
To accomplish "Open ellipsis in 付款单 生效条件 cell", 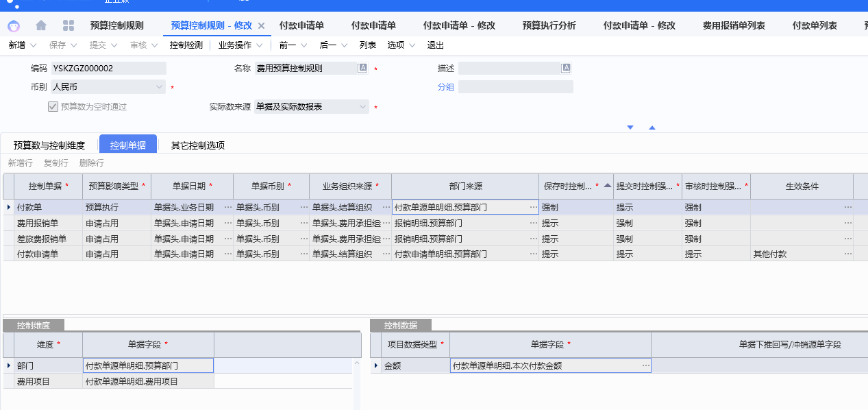I will pyautogui.click(x=848, y=207).
